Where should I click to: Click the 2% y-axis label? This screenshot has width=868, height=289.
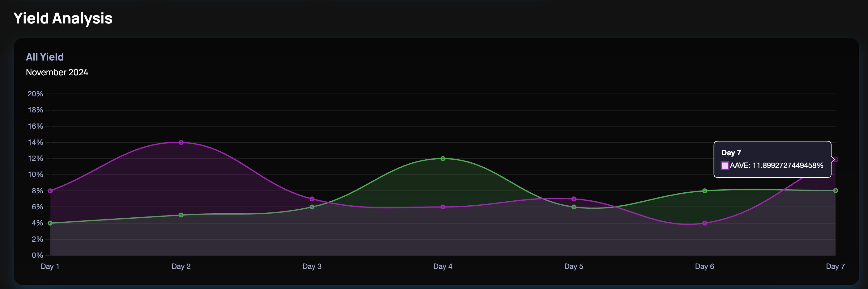click(x=37, y=239)
